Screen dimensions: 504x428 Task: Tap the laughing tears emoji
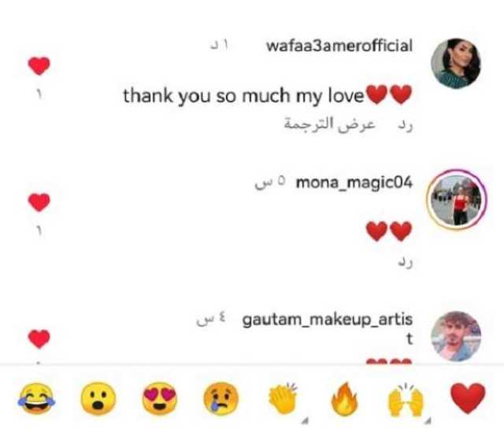37,398
